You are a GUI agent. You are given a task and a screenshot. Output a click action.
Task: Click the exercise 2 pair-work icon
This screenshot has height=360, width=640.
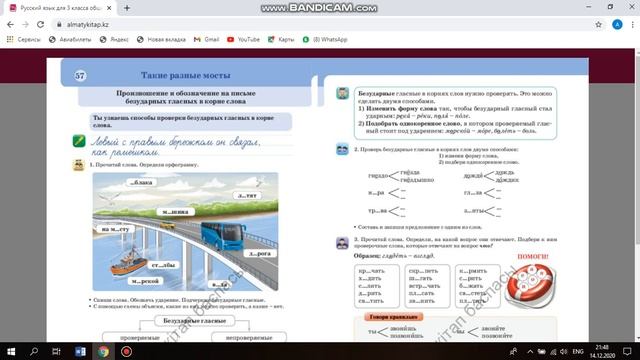[342, 149]
